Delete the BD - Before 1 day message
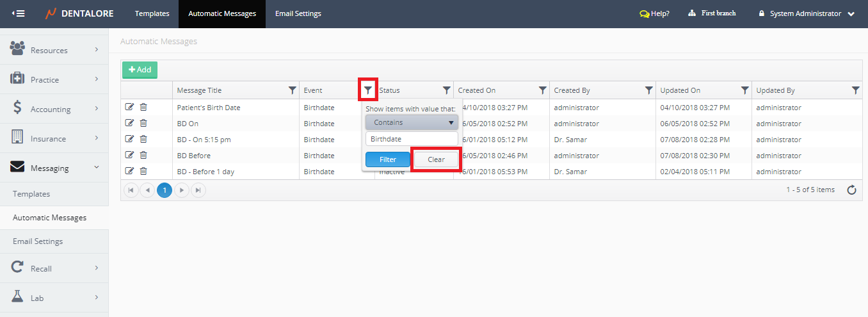The height and width of the screenshot is (317, 868). coord(143,171)
